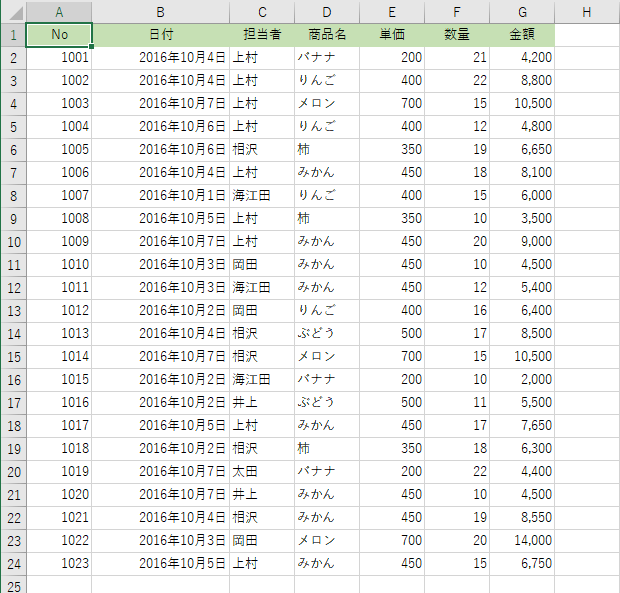Select 相沢 in row 6
620x593 pixels.
coord(262,150)
